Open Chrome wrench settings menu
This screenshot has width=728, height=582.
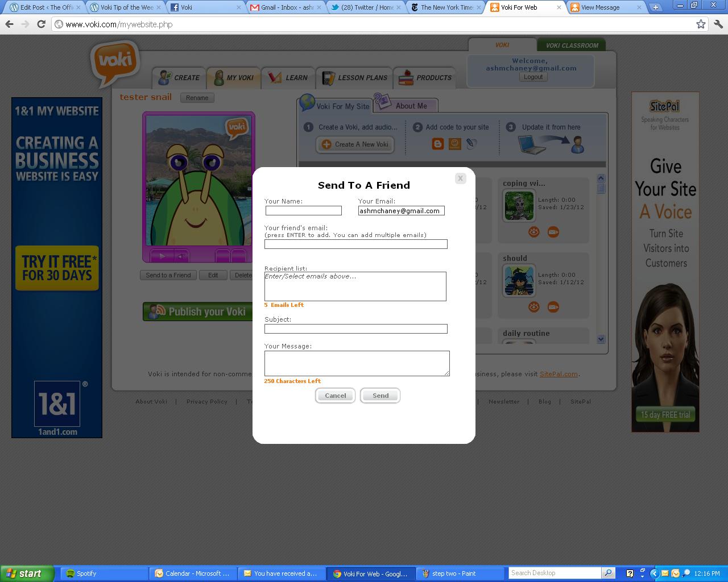[x=718, y=24]
